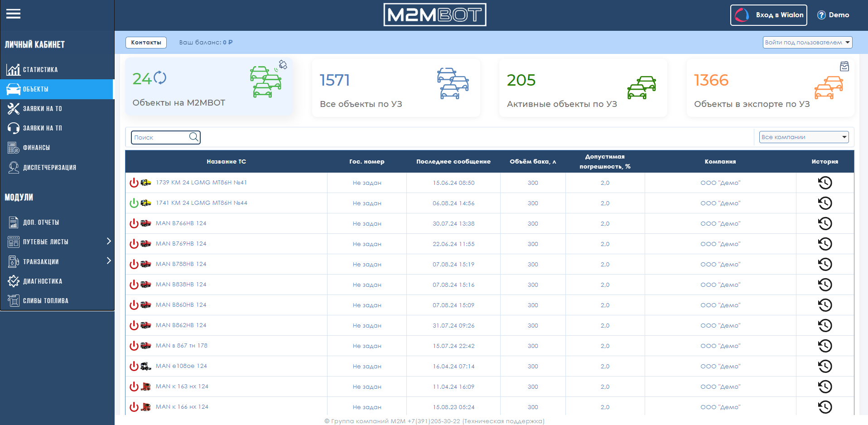Toggle power for MAN B769HB 124
The width and height of the screenshot is (868, 425).
coord(134,244)
